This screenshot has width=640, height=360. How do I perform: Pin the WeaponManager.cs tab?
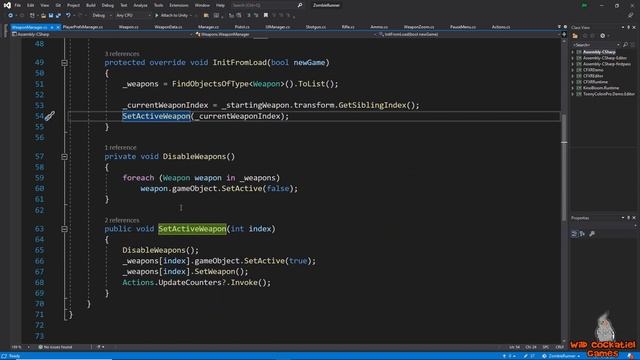click(x=52, y=27)
